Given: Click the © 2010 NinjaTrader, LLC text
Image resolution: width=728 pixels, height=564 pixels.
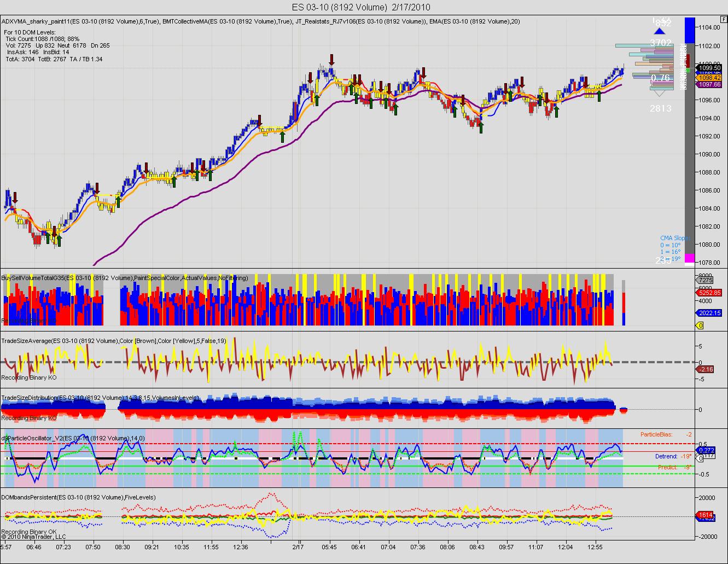Looking at the screenshot, I should (x=33, y=537).
